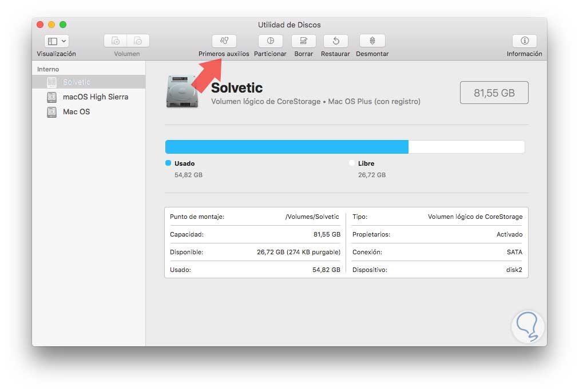This screenshot has height=392, width=579.
Task: Click the /Volumes/Solvetic mount point value
Action: pyautogui.click(x=312, y=217)
